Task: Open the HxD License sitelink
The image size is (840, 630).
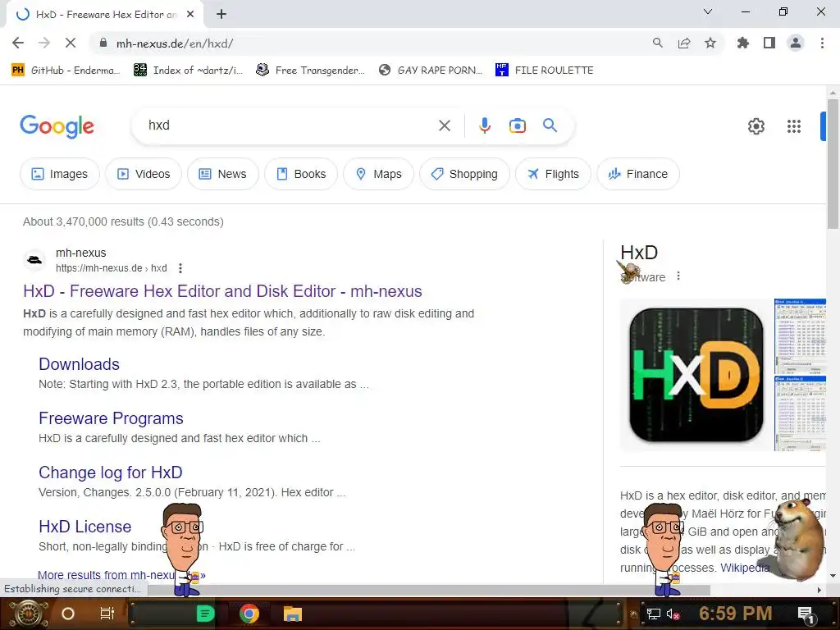Action: pyautogui.click(x=84, y=527)
